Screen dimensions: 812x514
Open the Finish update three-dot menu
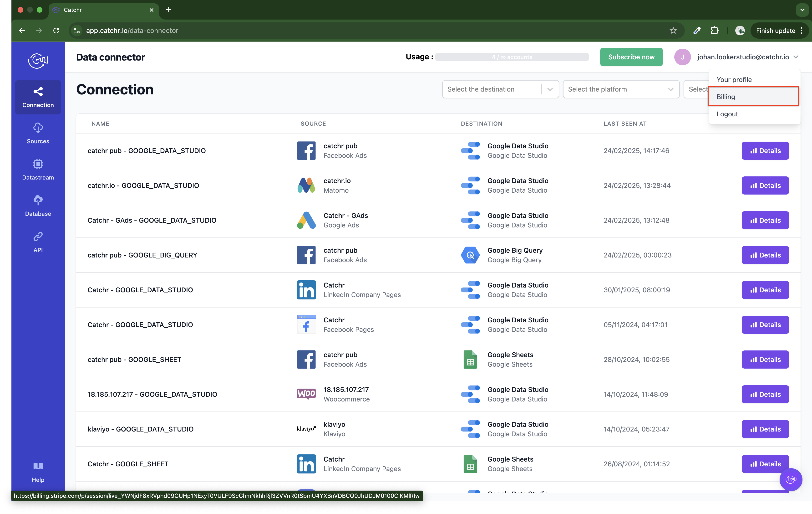802,30
